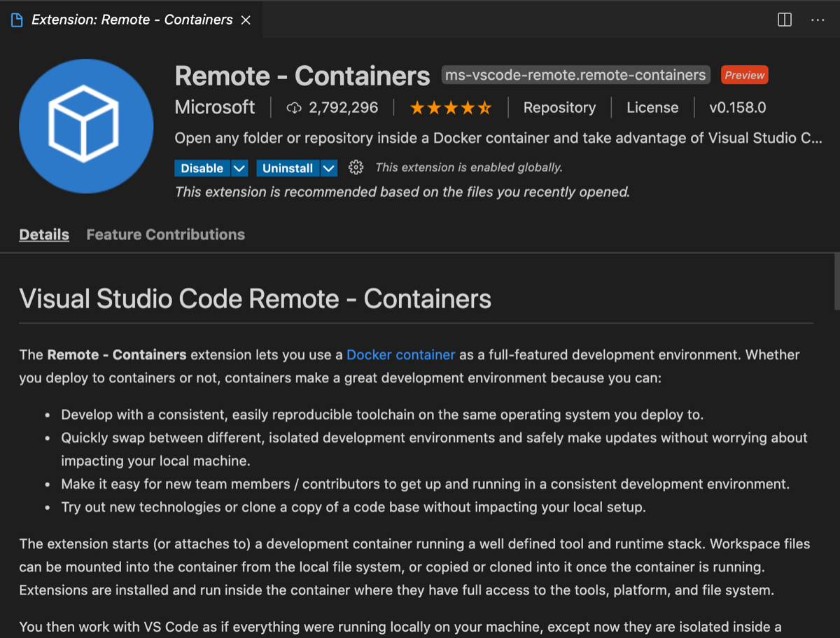Click the ms-vscode-remote.remote-containers identifier badge
Viewport: 840px width, 638px height.
576,75
